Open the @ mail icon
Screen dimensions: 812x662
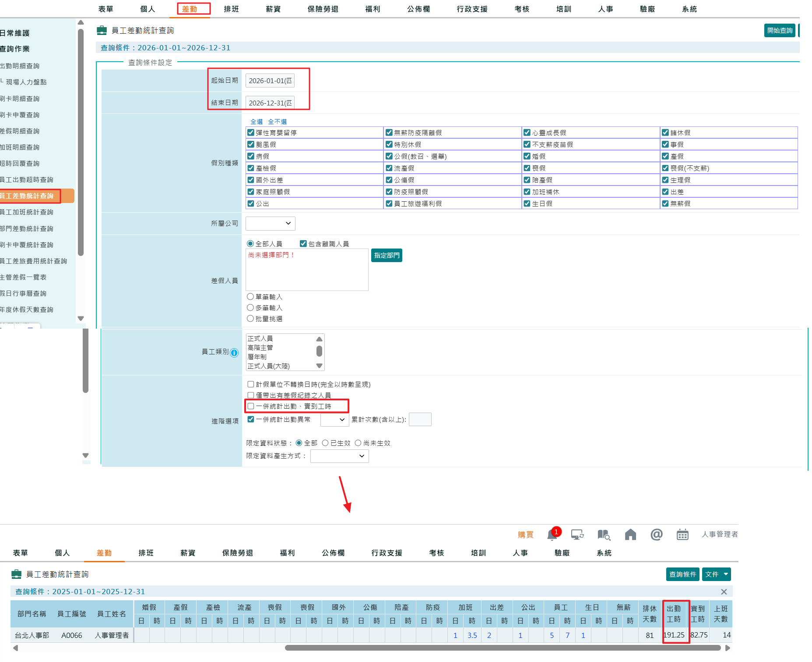pos(656,535)
